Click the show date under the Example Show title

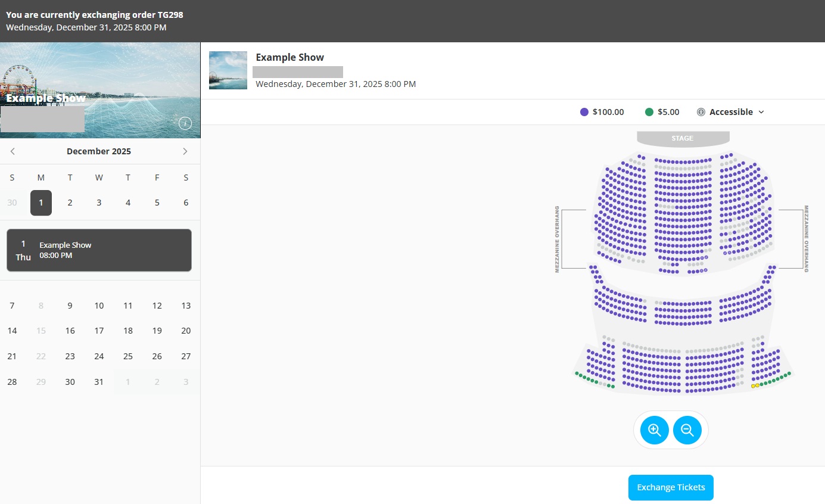[336, 84]
